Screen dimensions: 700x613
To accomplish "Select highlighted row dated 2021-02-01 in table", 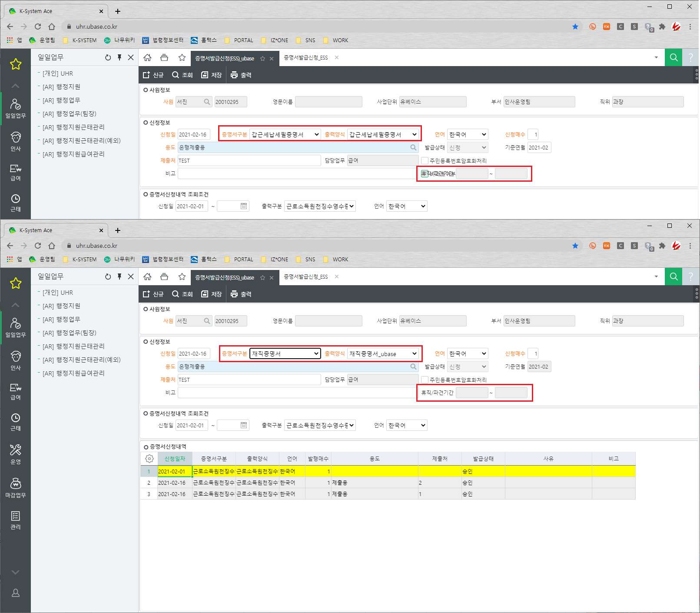I will 388,471.
